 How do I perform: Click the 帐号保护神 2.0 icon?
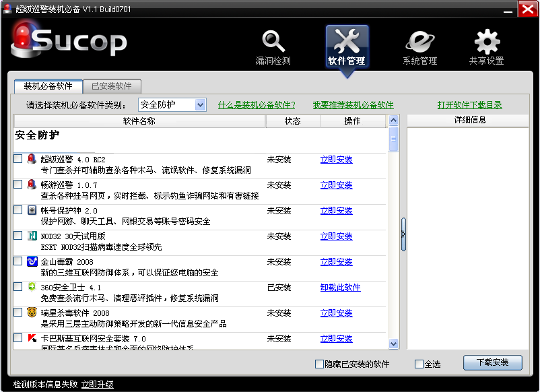(32, 209)
